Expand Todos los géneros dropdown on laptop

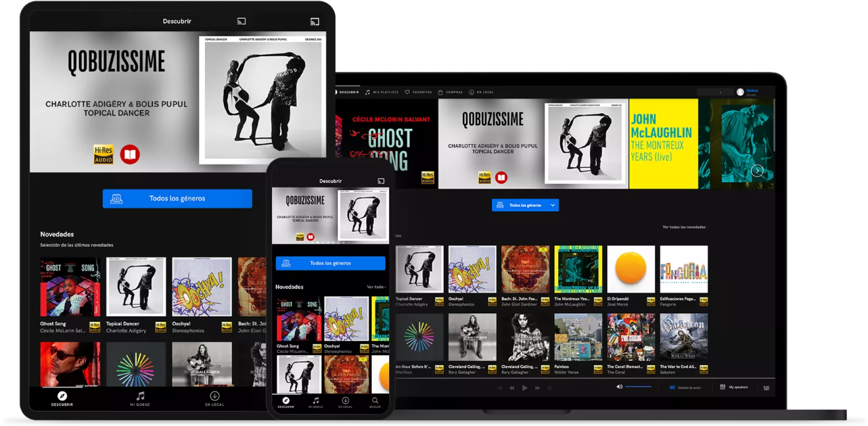pos(525,205)
